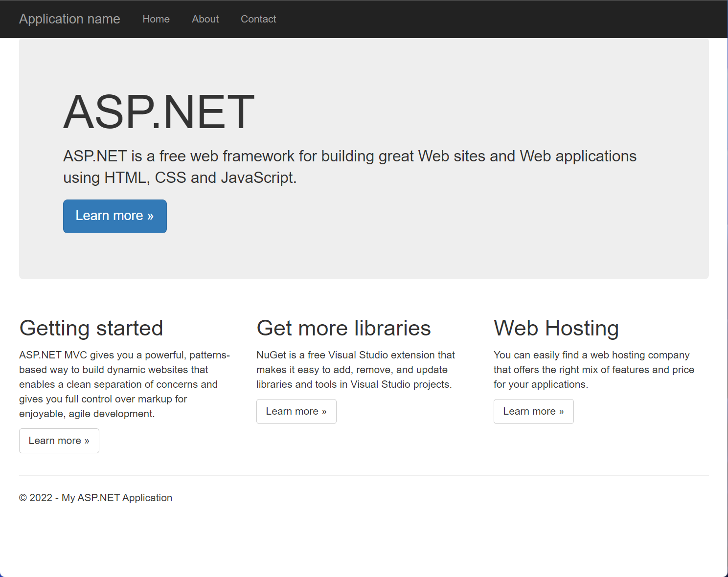Click the Get more libraries heading

343,328
